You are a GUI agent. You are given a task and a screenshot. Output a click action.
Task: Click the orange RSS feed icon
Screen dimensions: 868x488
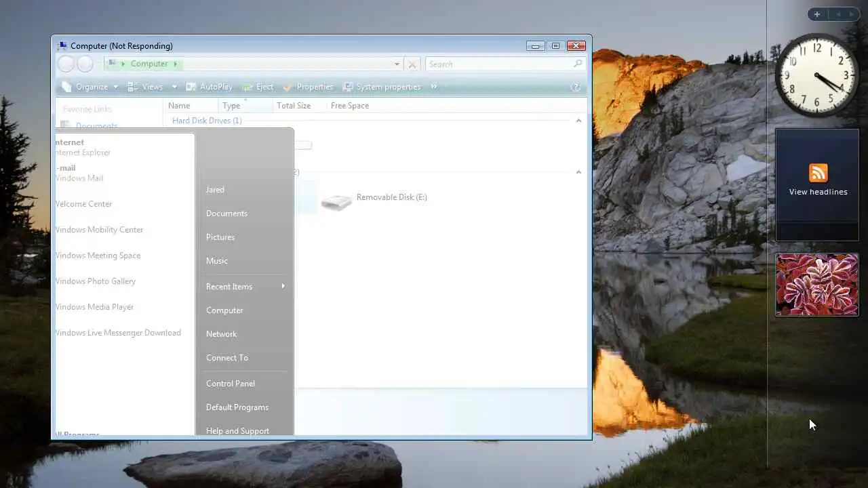(x=818, y=173)
